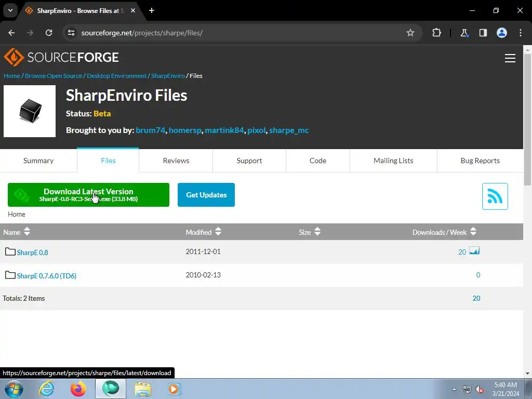Open the pixol profile link
The image size is (532, 399).
tap(256, 130)
